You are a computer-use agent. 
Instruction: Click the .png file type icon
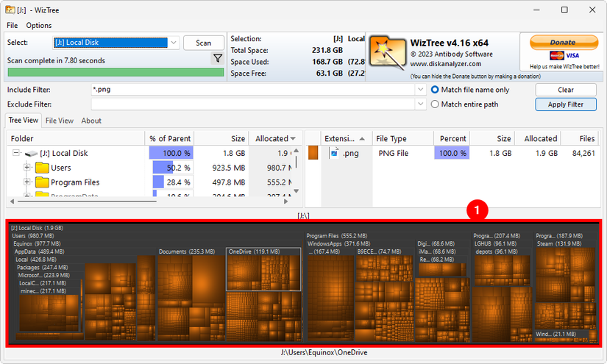coord(334,153)
